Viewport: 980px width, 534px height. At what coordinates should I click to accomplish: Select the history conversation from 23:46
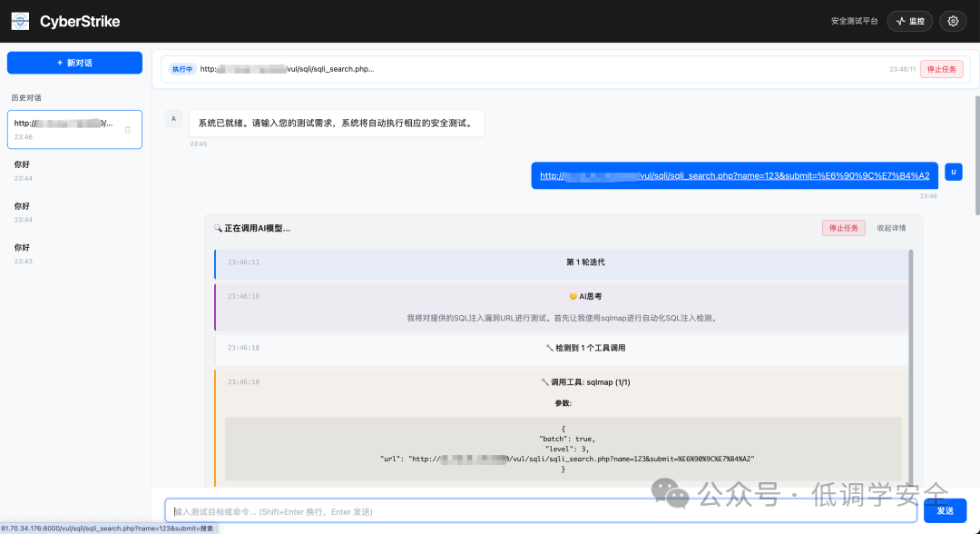tap(74, 130)
